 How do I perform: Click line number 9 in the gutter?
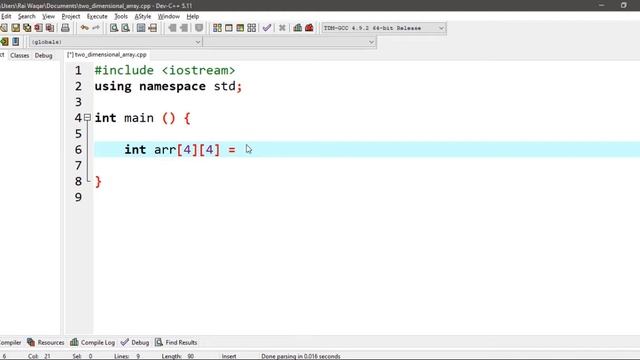[78, 197]
